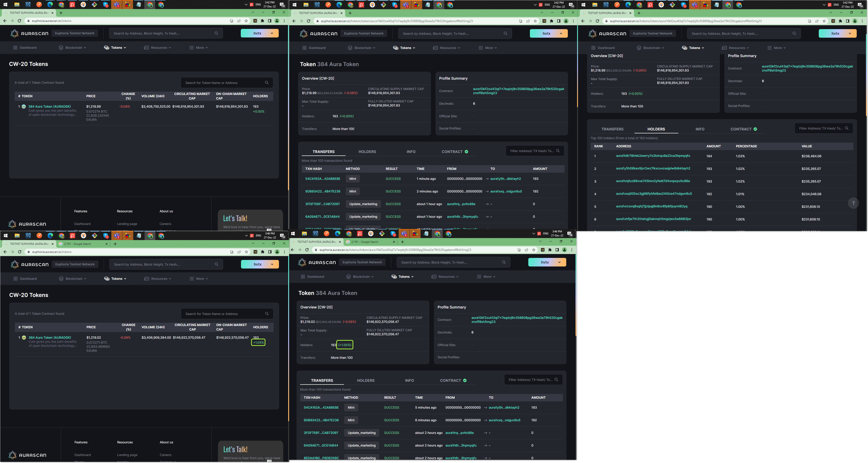The image size is (868, 463).
Task: Click magnifier in token search where price is $1,218.99
Action: [x=267, y=83]
